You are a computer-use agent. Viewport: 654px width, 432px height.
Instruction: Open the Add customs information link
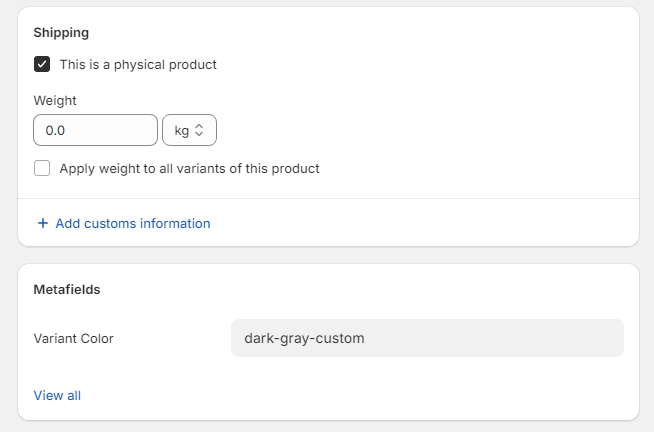tap(132, 223)
